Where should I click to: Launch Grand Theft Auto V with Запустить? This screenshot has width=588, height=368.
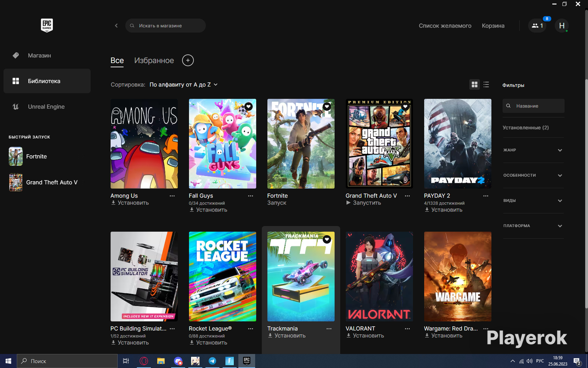pos(363,203)
